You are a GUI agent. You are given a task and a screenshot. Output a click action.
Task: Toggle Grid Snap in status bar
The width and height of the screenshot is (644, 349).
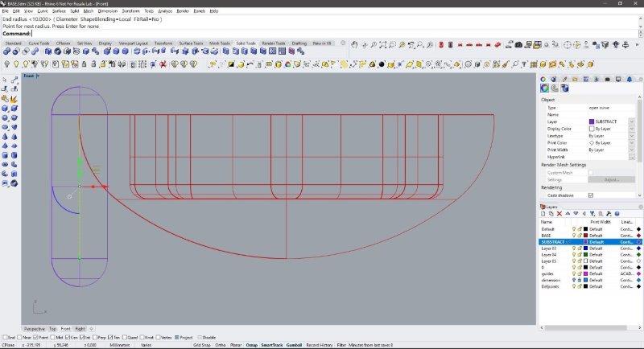coord(202,345)
